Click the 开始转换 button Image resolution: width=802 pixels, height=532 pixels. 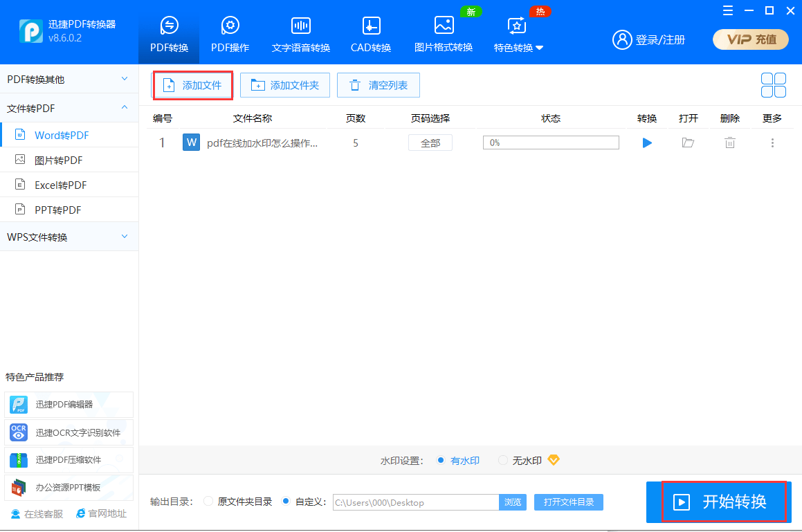click(x=719, y=502)
